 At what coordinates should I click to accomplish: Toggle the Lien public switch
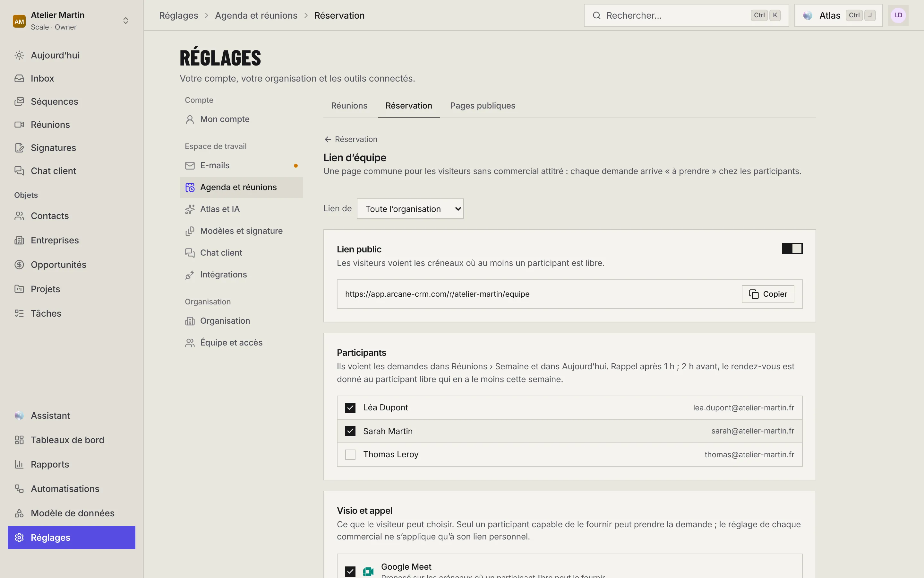coord(792,249)
